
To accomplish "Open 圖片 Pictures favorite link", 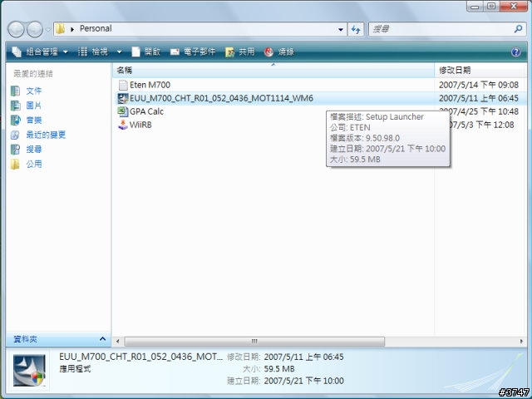I will click(34, 106).
